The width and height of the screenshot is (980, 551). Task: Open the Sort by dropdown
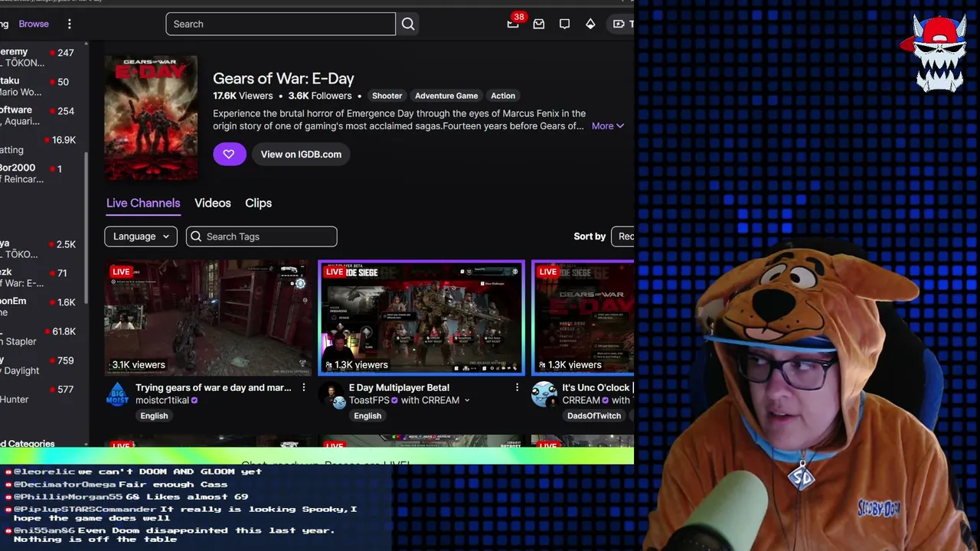click(x=622, y=236)
